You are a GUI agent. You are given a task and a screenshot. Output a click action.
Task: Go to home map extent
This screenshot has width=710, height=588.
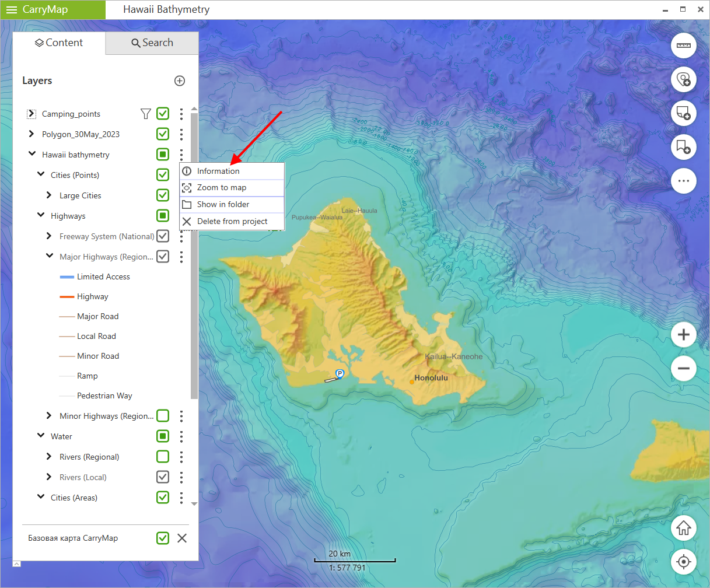tap(683, 528)
